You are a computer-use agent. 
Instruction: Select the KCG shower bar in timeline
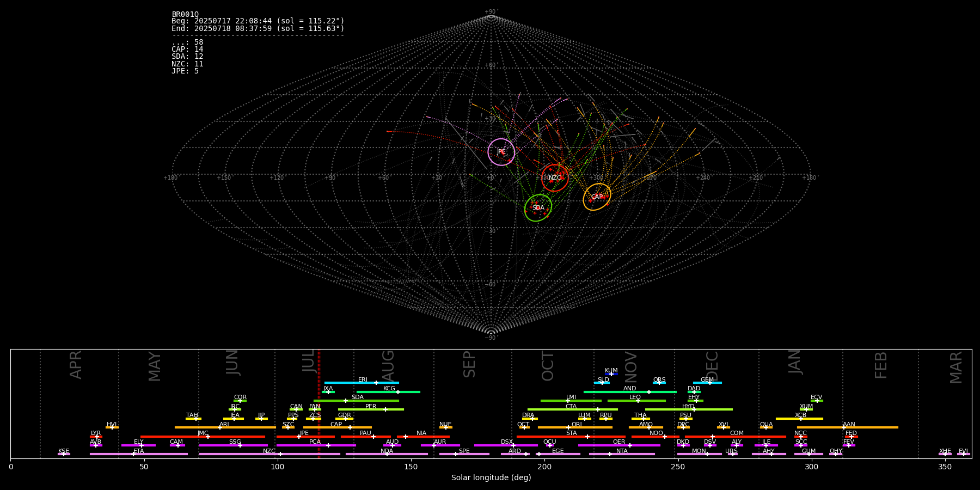tap(388, 391)
